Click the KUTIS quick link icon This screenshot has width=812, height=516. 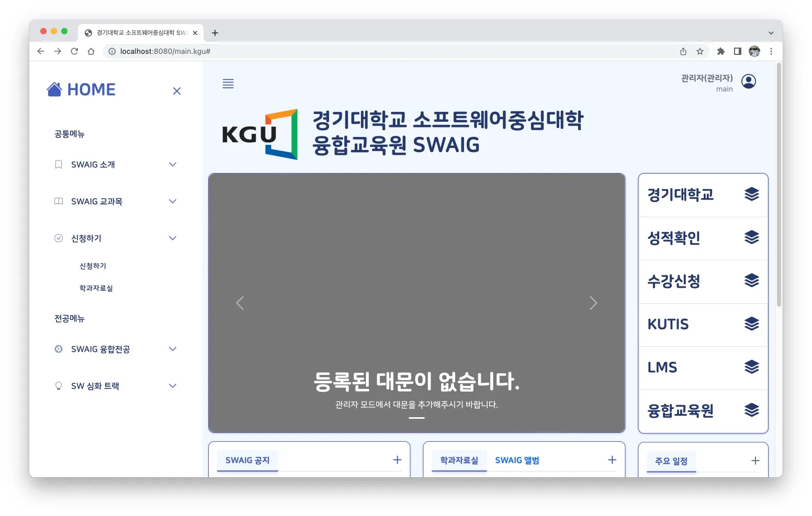[752, 324]
